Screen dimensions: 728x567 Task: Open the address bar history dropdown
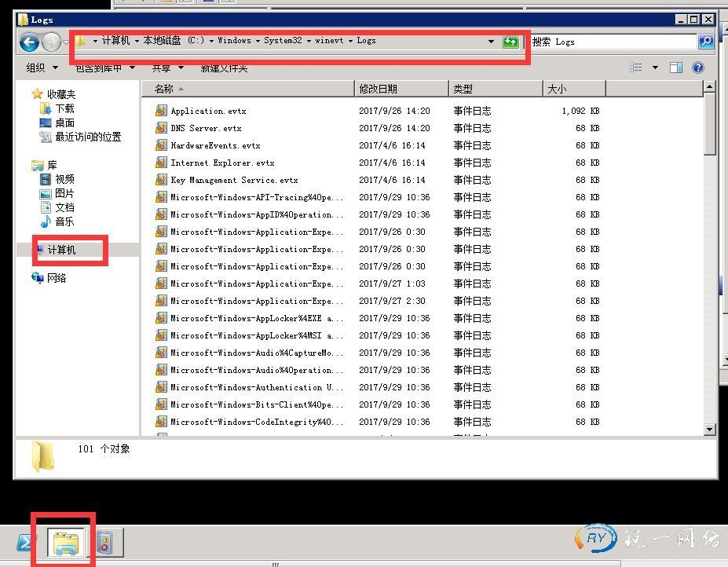[x=492, y=42]
